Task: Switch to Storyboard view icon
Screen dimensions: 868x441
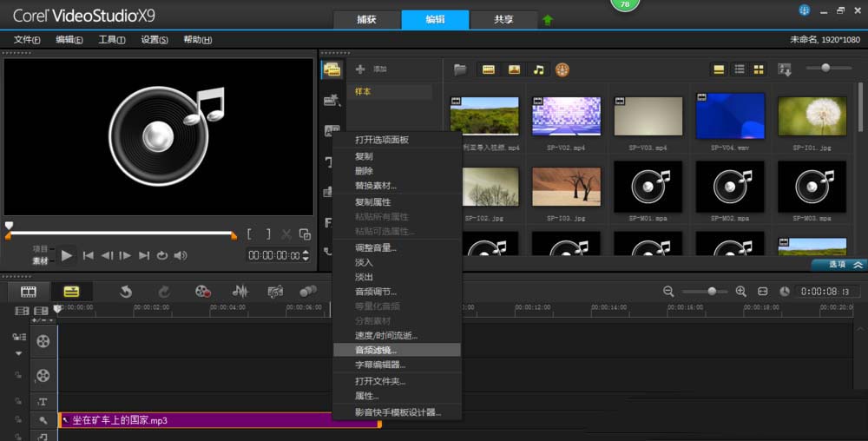Action: pos(29,292)
